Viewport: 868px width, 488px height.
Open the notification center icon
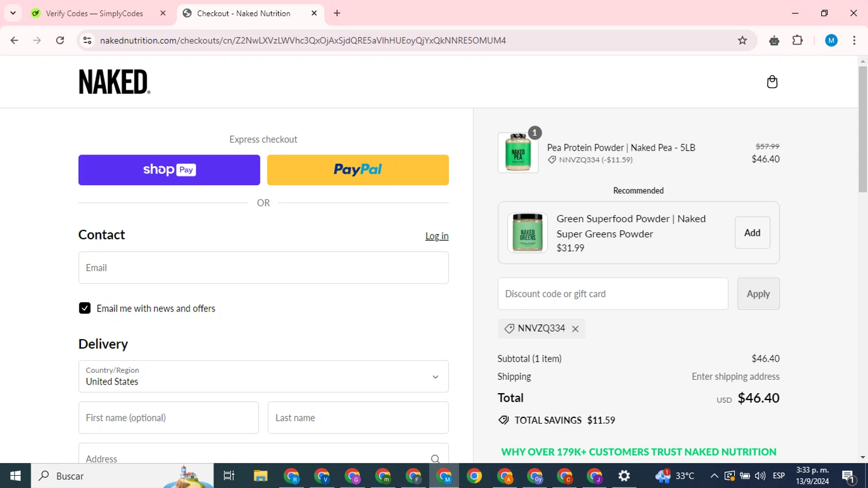849,477
